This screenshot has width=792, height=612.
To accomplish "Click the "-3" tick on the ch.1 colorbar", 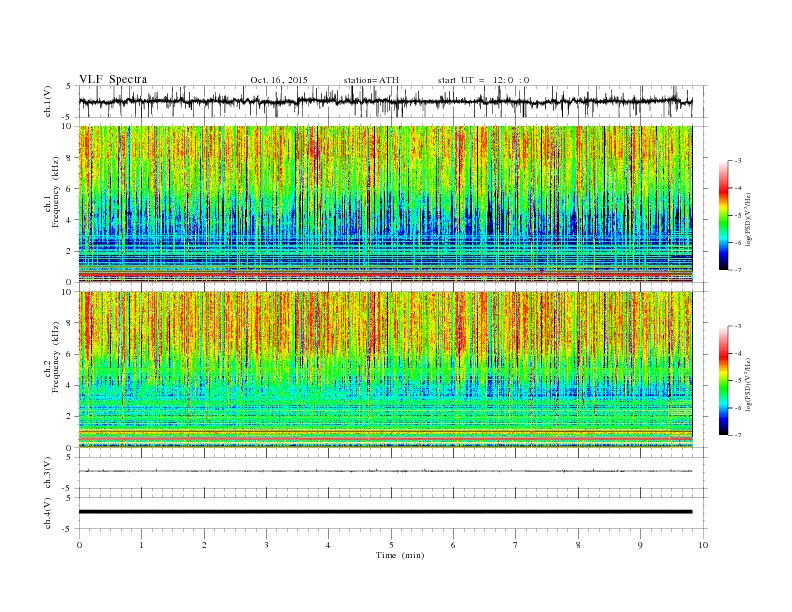I will 738,161.
